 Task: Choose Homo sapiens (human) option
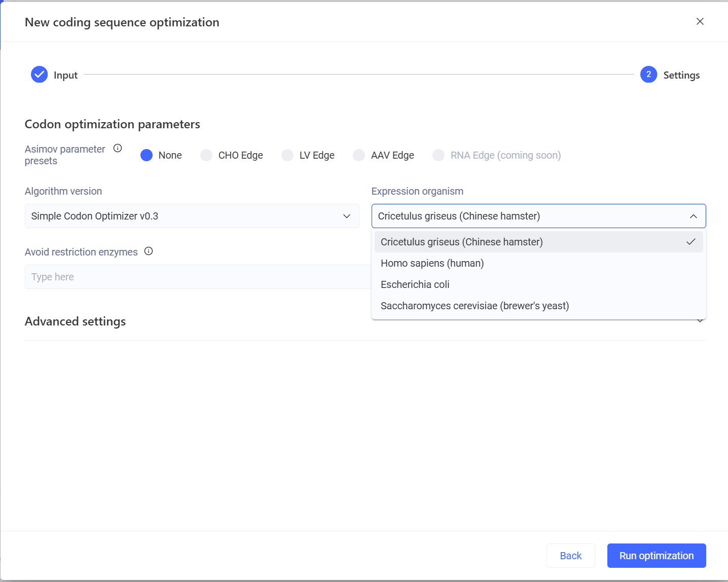tap(538, 263)
